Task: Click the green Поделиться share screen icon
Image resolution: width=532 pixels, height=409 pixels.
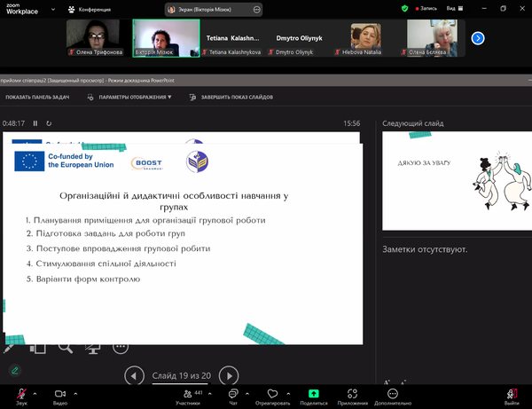Action: point(313,392)
